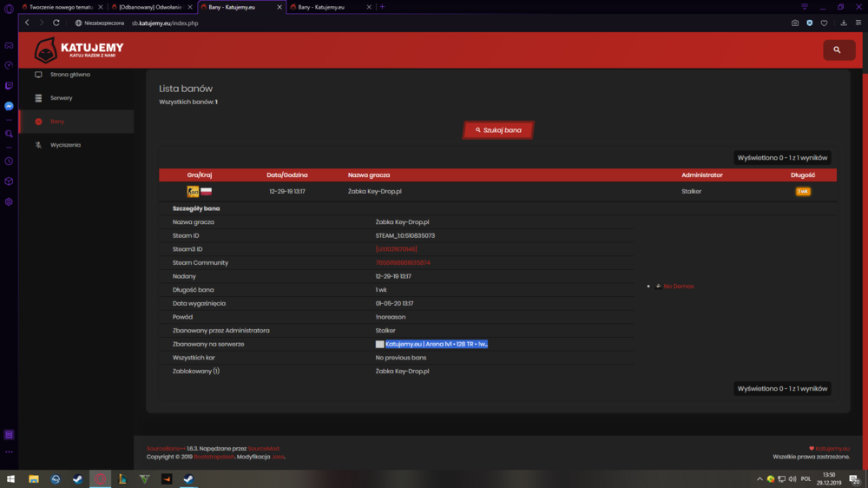Open Twitch panel in Opera sidebar
The width and height of the screenshot is (868, 488).
(9, 86)
